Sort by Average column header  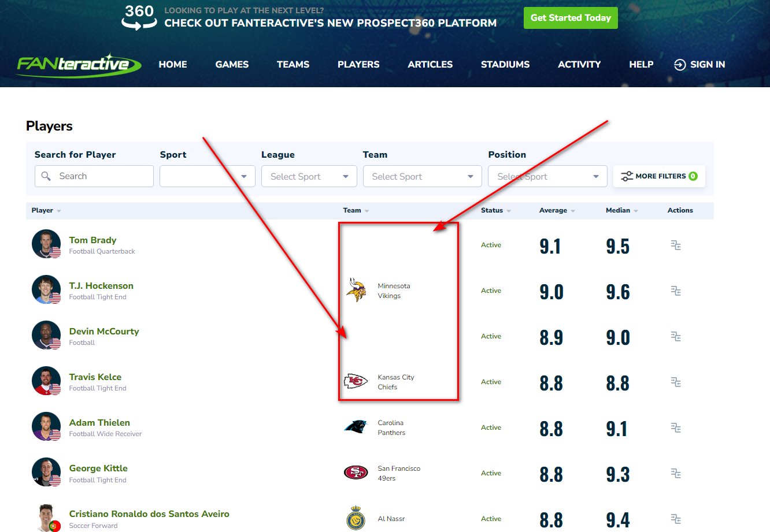pos(557,210)
